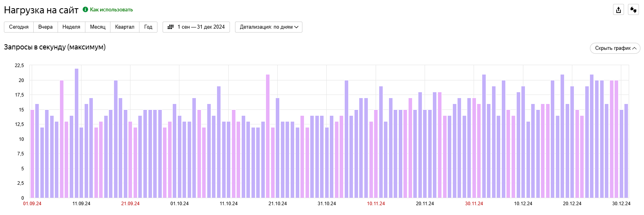Choose the 'Неделя' period

71,27
